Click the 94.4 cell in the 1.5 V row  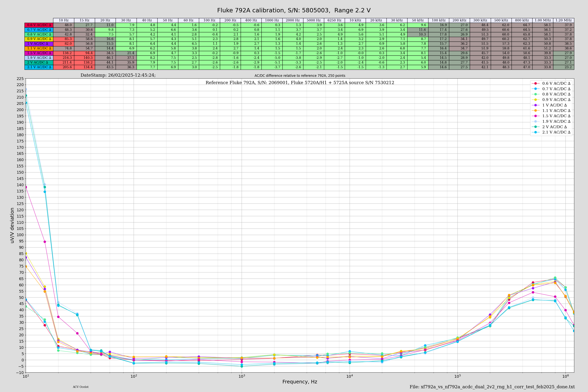84,53
